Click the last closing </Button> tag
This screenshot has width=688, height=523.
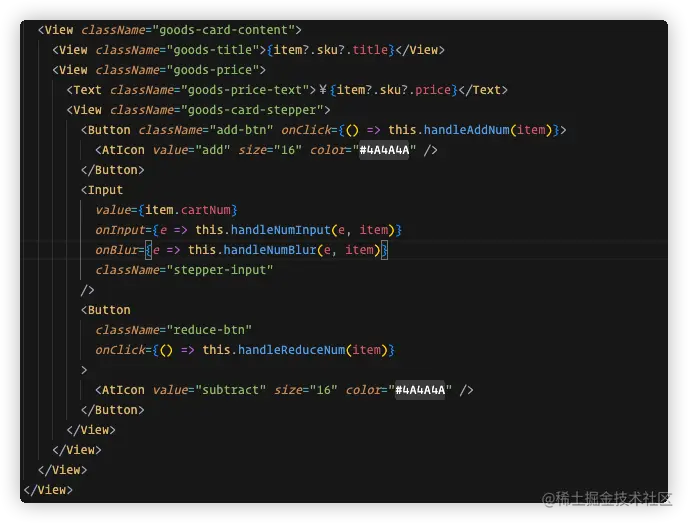pos(113,410)
